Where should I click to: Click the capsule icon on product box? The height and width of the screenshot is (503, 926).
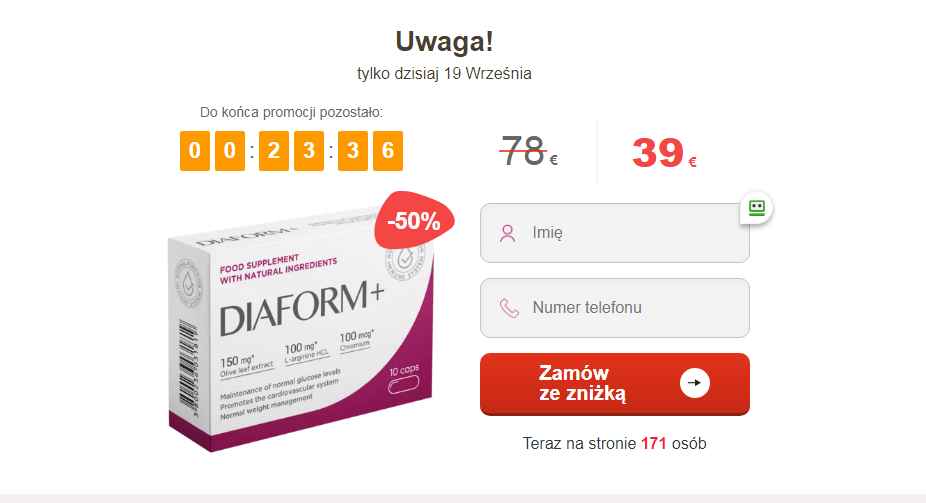coord(403,385)
